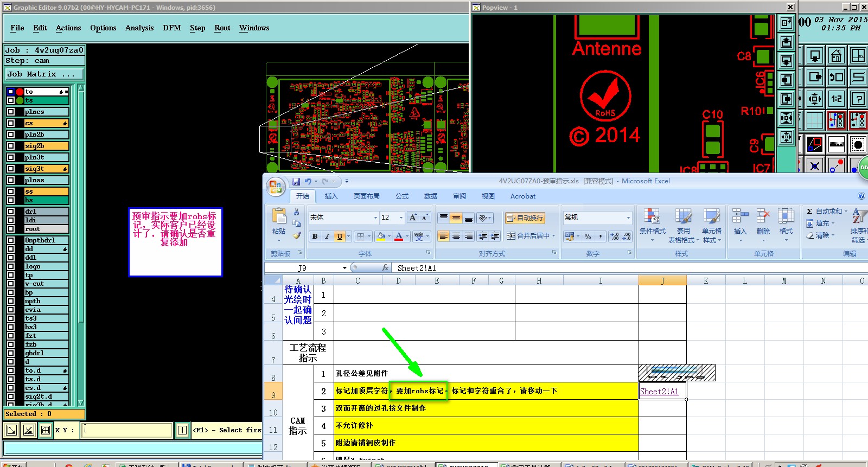Toggle the checkbox for the pln3t layer
This screenshot has height=467, width=868.
click(11, 157)
